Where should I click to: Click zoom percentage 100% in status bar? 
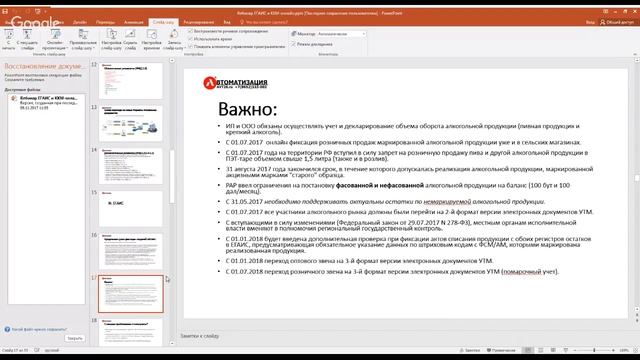(624, 350)
